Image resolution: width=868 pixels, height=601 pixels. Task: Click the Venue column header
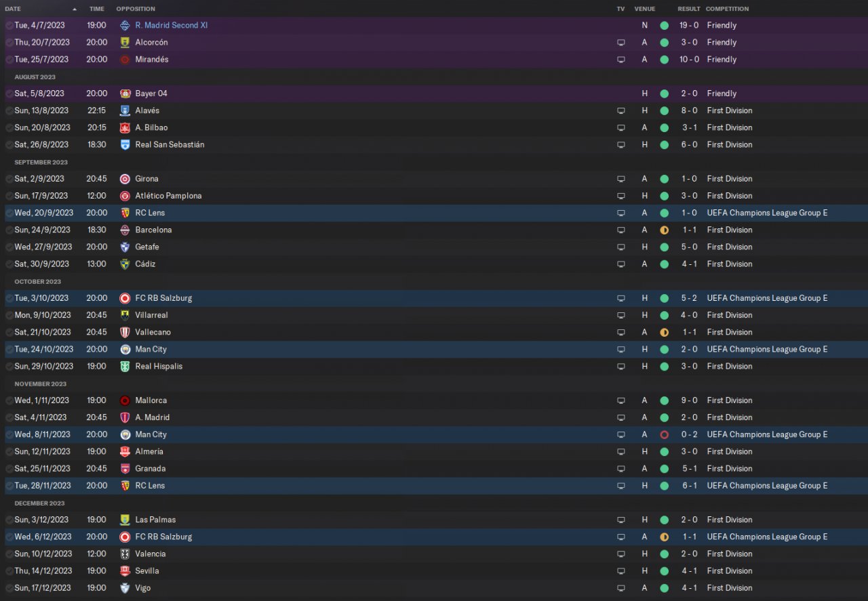click(645, 9)
